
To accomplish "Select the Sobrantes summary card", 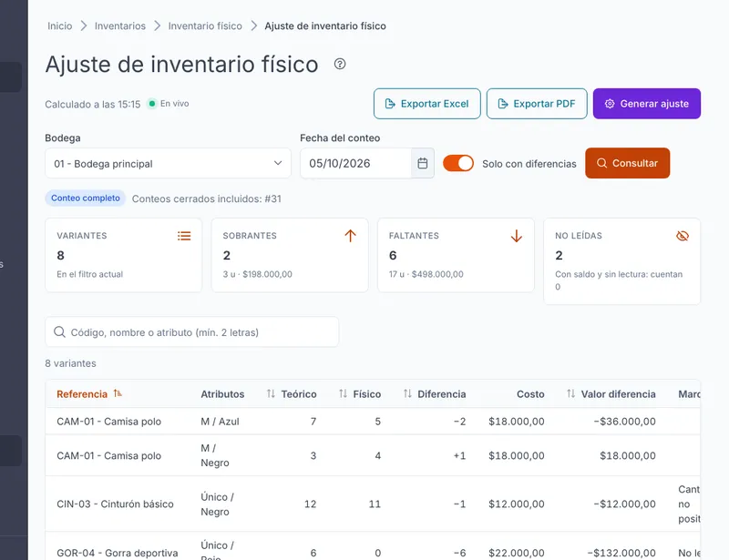I will pos(290,255).
